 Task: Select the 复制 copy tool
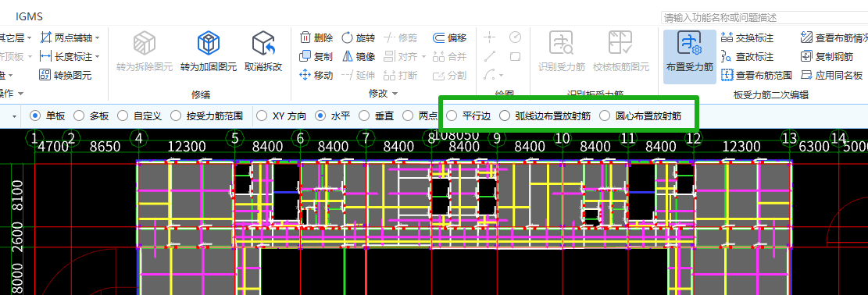click(316, 56)
